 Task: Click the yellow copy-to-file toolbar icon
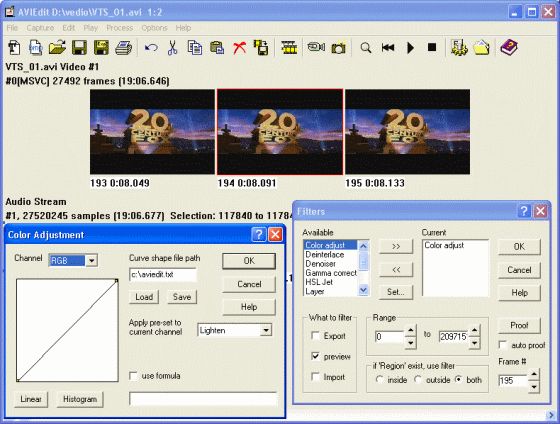tap(261, 48)
